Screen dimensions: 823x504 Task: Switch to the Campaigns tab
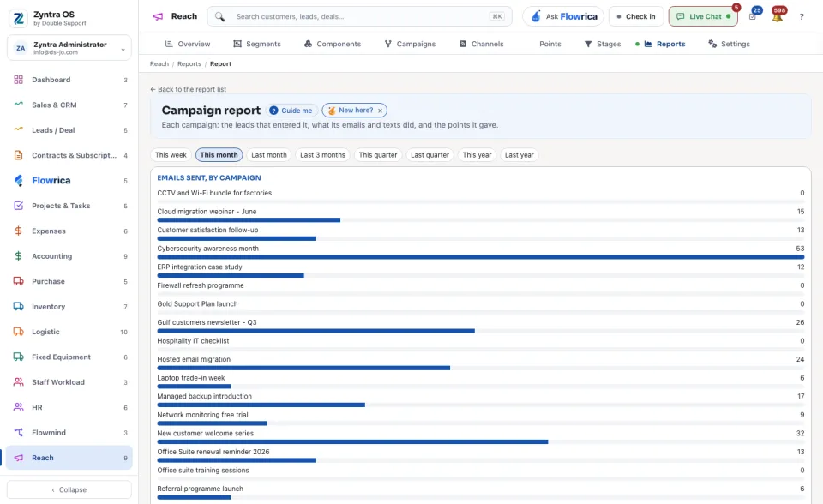tap(410, 44)
